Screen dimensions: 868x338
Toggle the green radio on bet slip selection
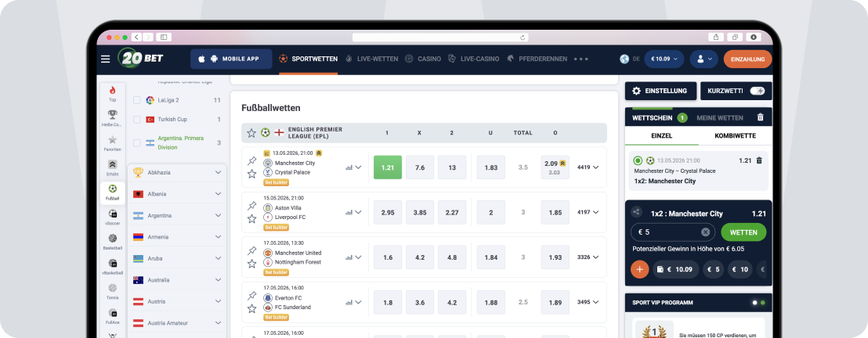click(638, 160)
